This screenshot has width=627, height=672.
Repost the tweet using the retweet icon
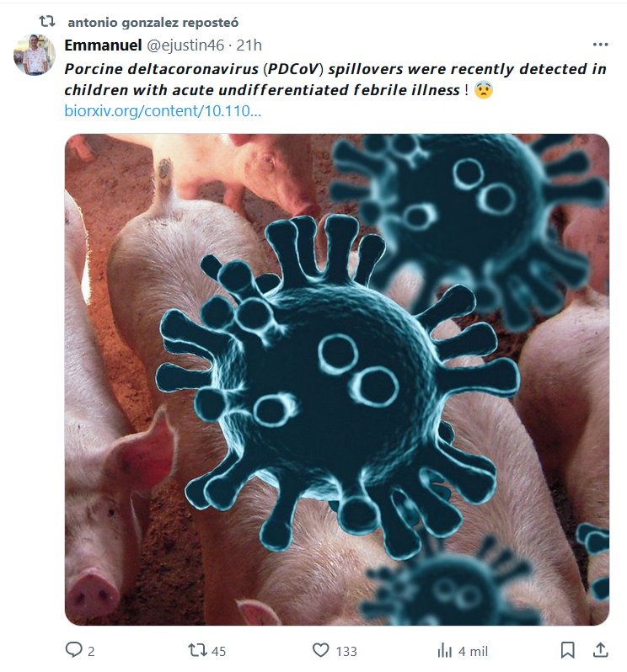click(x=197, y=650)
